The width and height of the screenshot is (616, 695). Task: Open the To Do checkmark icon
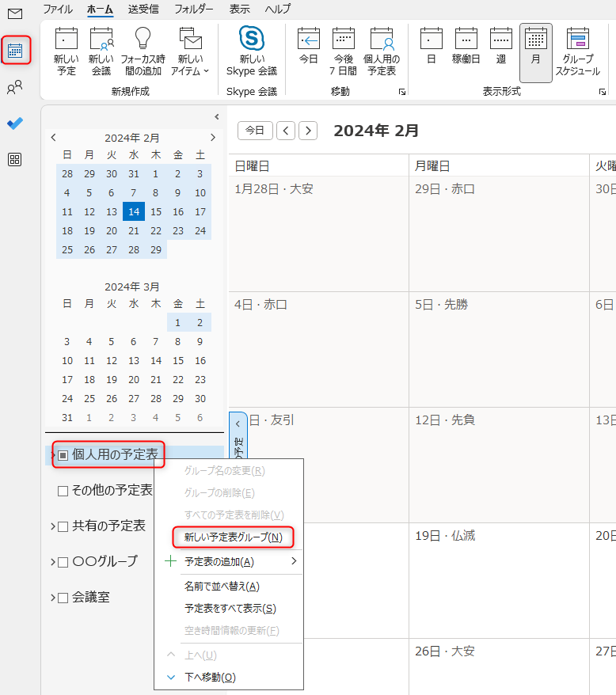(x=15, y=123)
